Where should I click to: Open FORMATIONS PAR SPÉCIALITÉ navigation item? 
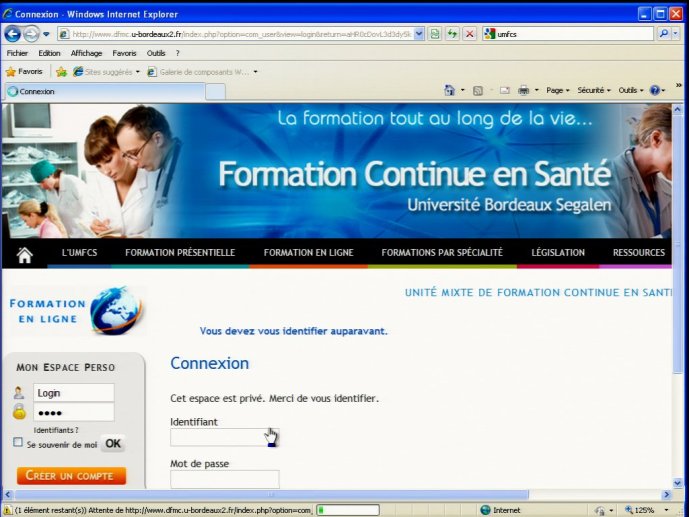(x=442, y=253)
